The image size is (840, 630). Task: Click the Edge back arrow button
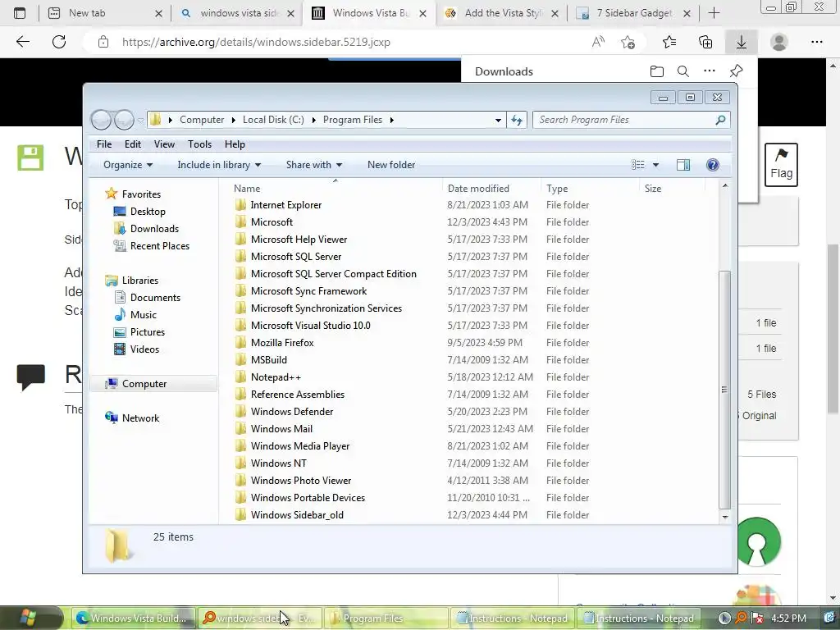[x=22, y=42]
